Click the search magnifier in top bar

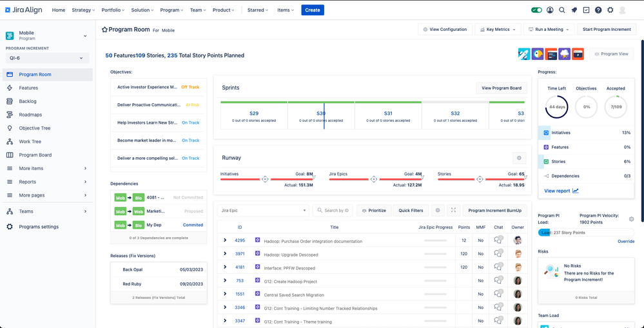click(x=562, y=10)
